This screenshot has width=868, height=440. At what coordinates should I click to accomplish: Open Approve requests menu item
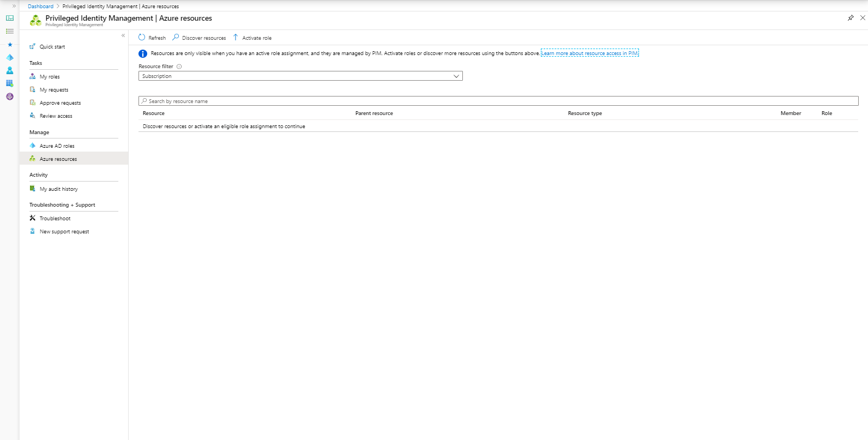click(60, 103)
